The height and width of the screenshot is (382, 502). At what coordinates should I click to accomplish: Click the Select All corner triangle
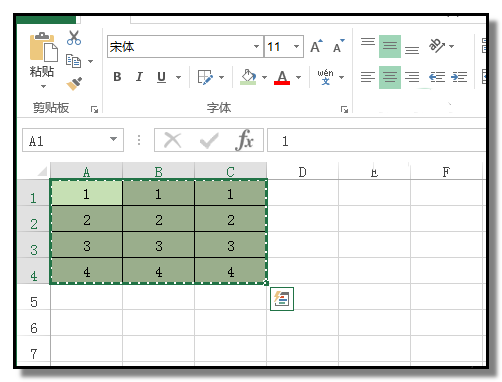coord(42,171)
